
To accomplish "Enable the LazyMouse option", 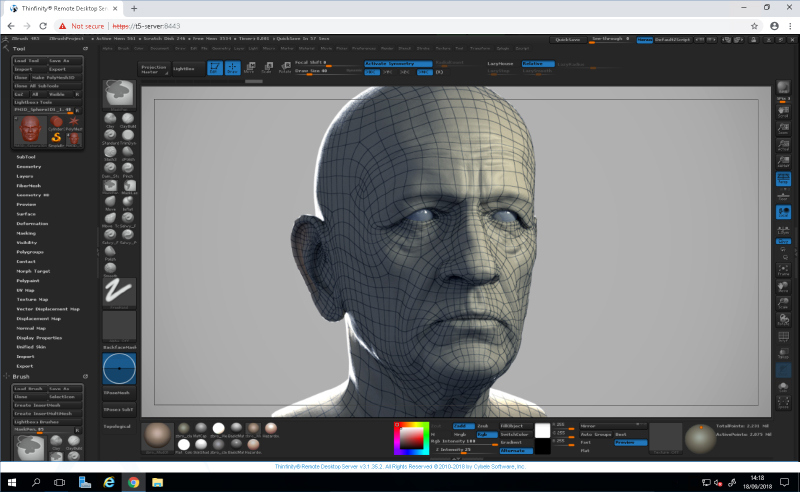I will pos(499,63).
